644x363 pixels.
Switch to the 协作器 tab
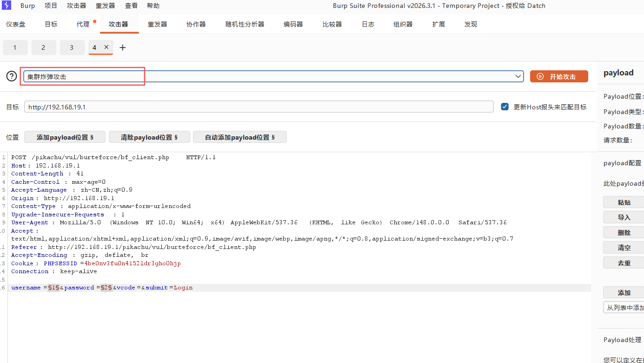tap(196, 24)
